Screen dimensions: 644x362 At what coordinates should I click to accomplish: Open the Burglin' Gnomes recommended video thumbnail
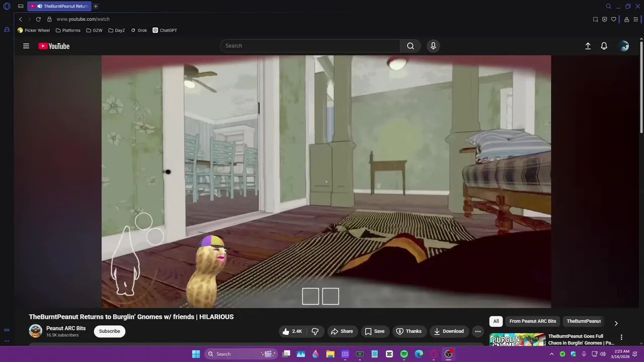(x=518, y=340)
